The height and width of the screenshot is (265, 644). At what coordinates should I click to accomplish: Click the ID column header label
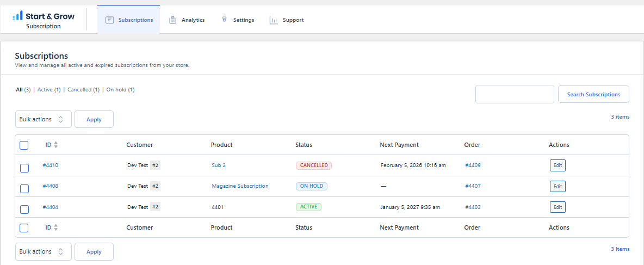point(48,145)
